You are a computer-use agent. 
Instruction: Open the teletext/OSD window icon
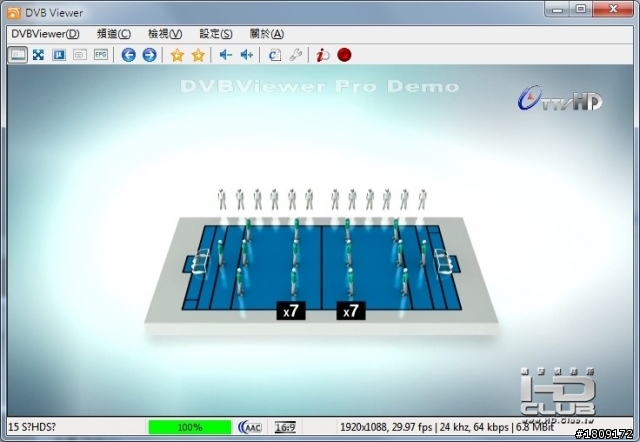80,55
